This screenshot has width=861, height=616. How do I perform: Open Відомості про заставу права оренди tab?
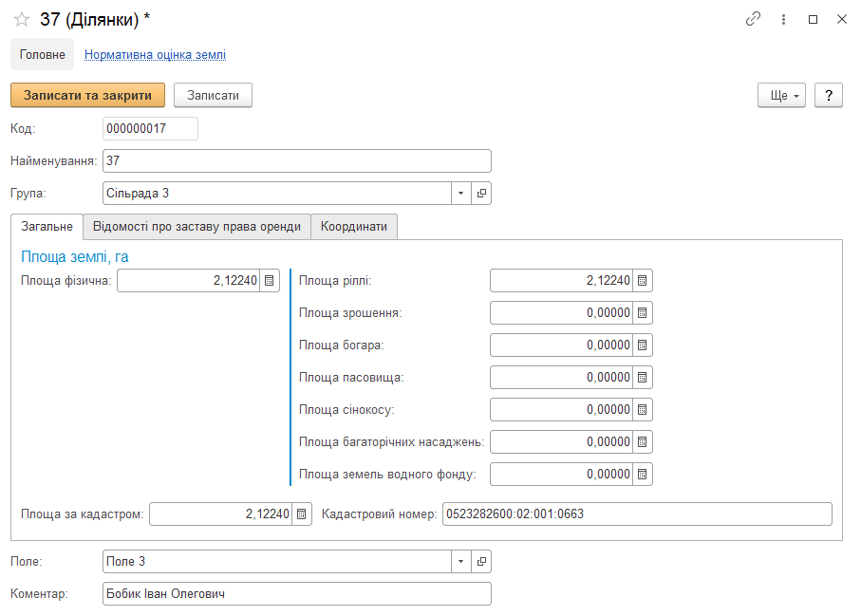point(197,227)
